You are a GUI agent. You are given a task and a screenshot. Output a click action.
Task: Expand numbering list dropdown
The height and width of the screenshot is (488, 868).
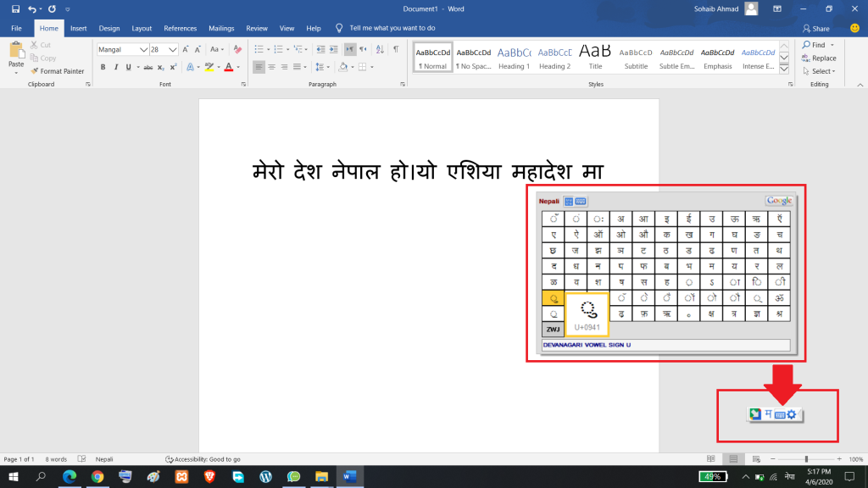288,49
